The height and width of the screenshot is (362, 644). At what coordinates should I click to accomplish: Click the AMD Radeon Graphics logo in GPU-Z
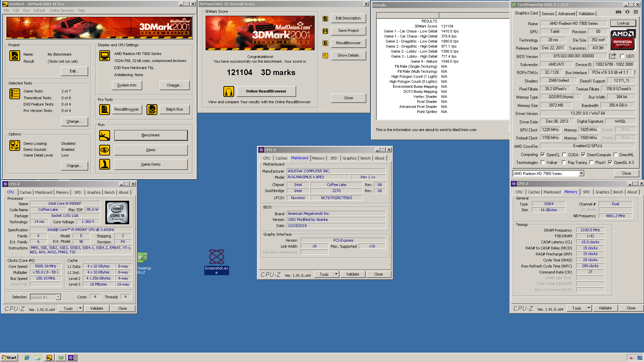[623, 40]
